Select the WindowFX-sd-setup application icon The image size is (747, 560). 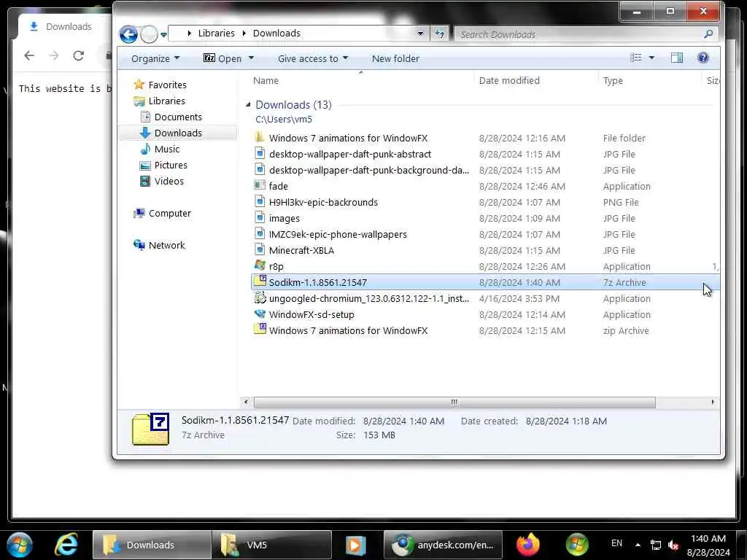[x=260, y=314]
